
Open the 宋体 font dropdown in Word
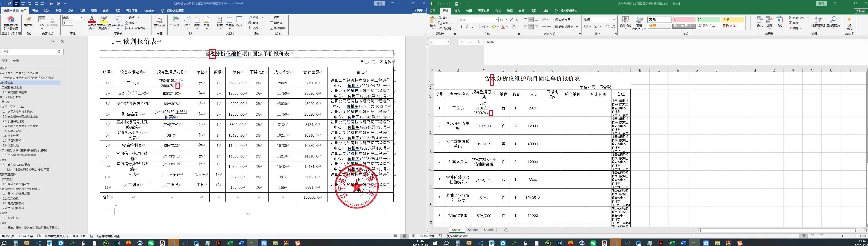point(82,17)
